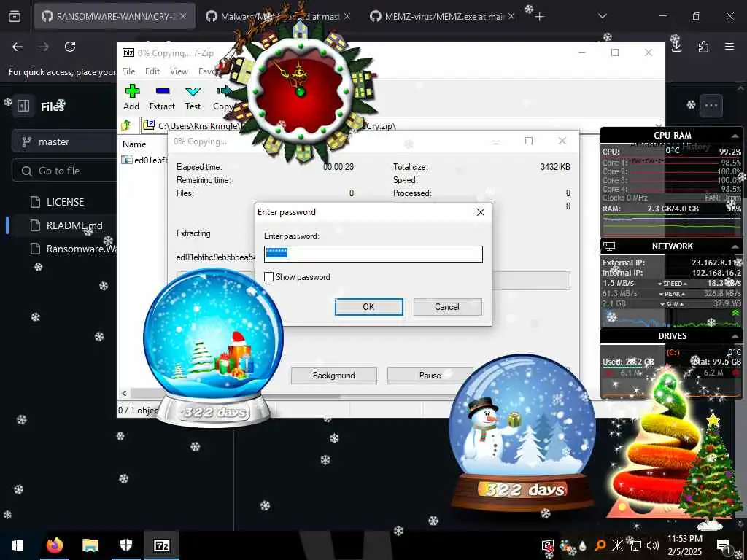Open Firefox tab overview icon at top-left
The width and height of the screenshot is (747, 560).
point(15,16)
